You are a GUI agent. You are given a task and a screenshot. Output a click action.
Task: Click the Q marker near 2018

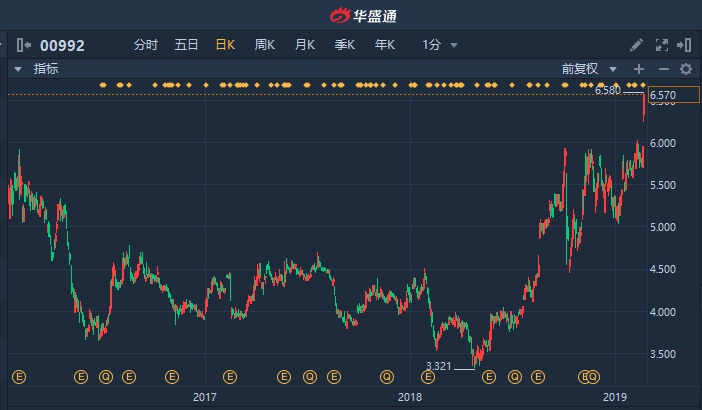click(386, 377)
